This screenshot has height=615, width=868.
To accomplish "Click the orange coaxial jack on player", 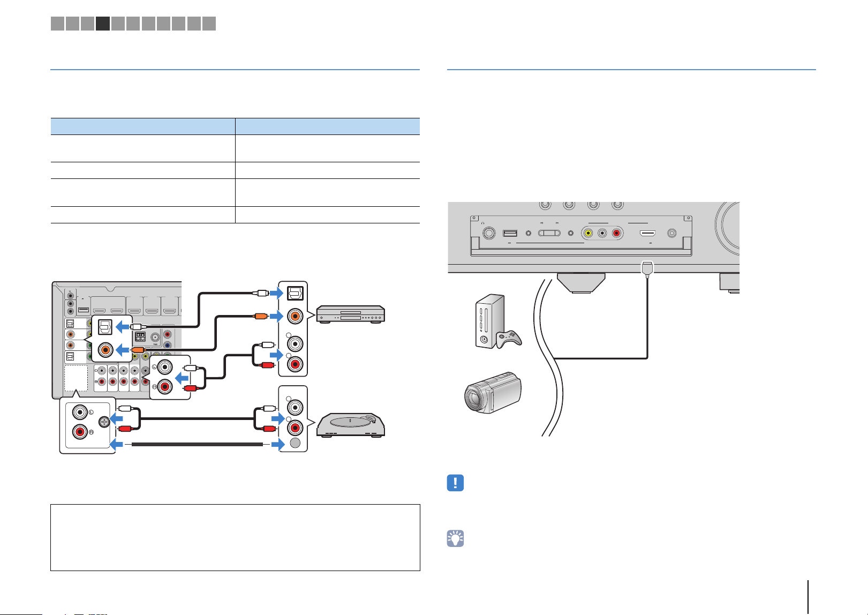I will pyautogui.click(x=295, y=316).
